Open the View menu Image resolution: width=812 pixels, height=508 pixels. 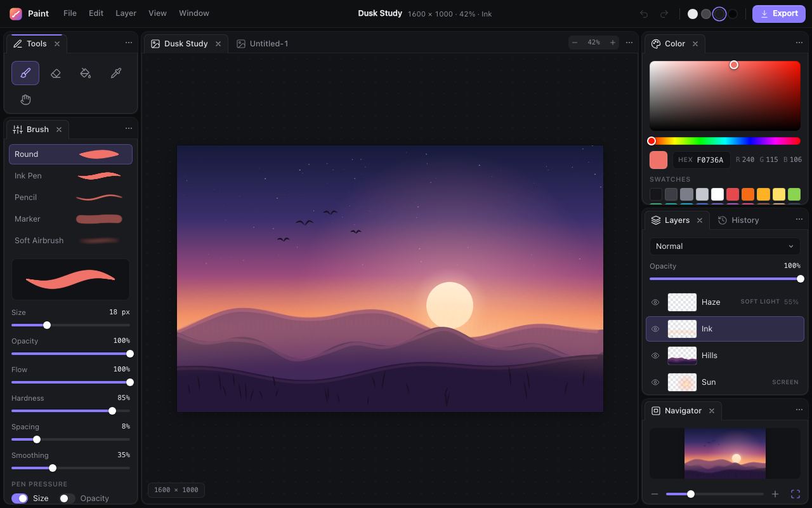[x=157, y=13]
